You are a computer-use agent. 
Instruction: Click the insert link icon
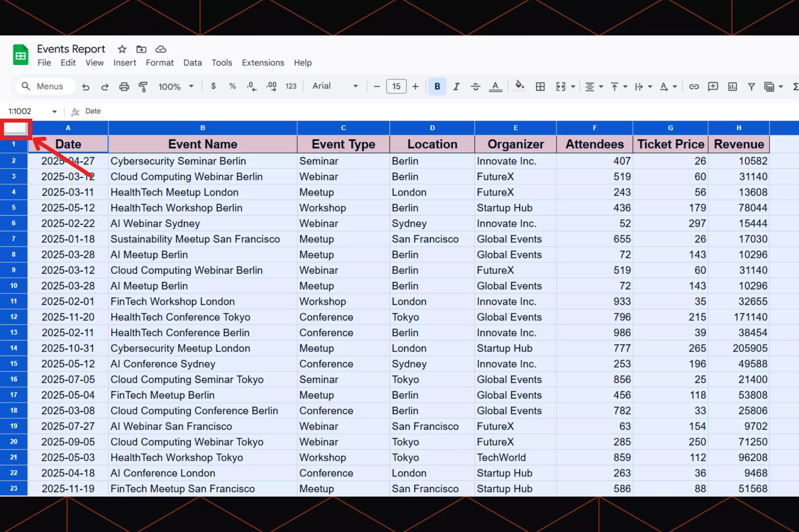[x=694, y=87]
